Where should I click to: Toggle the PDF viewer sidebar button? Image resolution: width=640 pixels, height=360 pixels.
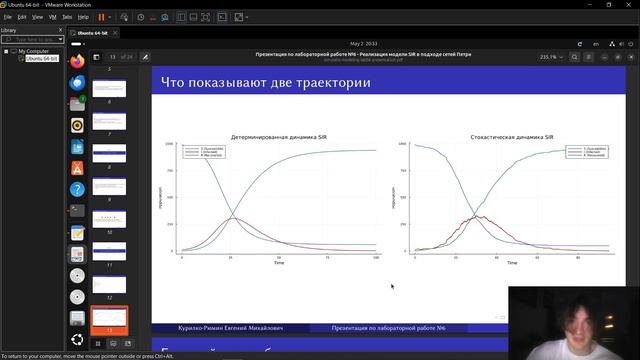(x=96, y=57)
